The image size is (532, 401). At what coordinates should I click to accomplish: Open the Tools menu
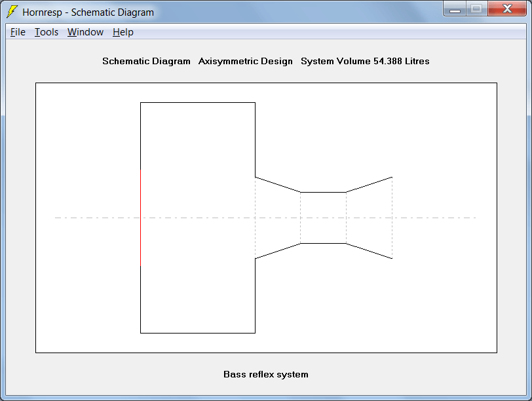(x=47, y=32)
